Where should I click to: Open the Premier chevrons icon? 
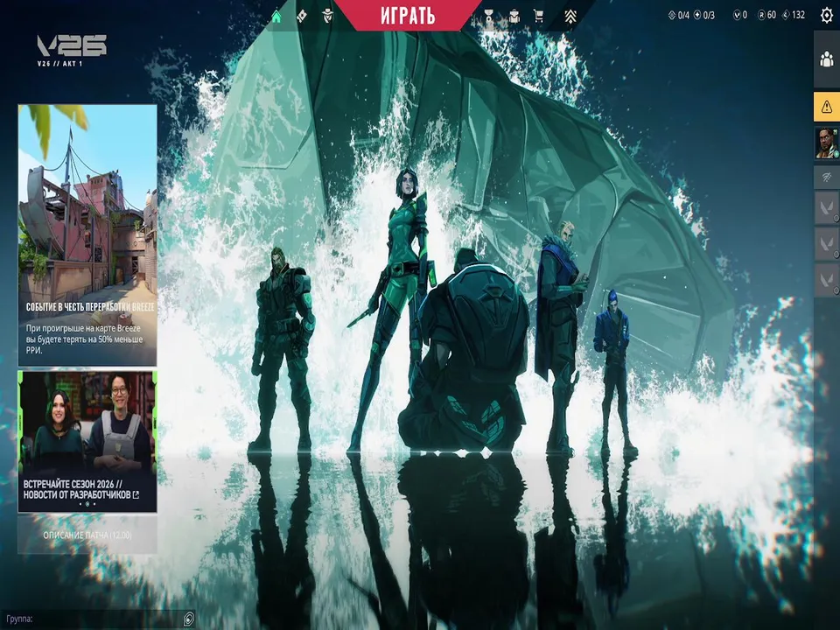(x=570, y=17)
